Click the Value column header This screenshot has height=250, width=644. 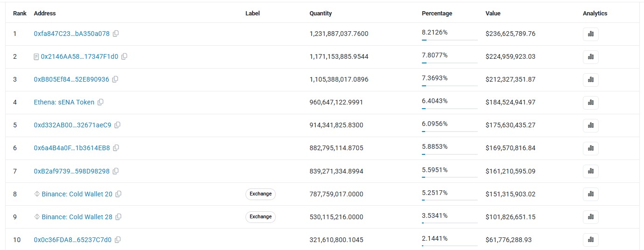click(x=493, y=14)
